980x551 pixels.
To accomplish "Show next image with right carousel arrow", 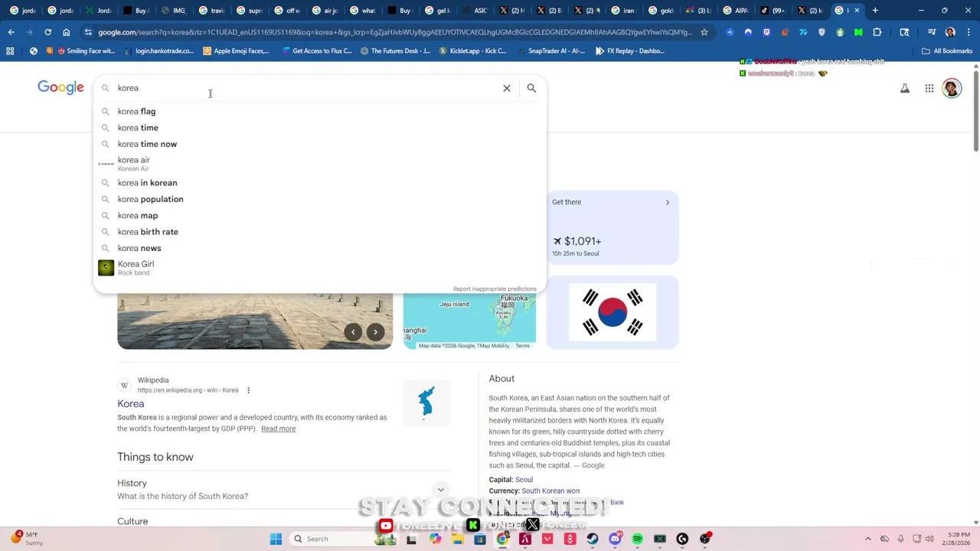I will (375, 332).
